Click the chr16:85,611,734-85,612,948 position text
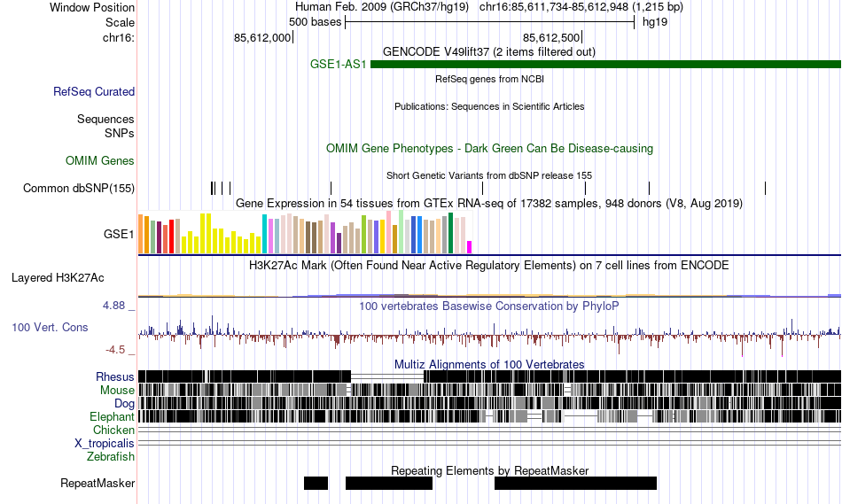Viewport: 842px width, 504px height. pos(581,7)
